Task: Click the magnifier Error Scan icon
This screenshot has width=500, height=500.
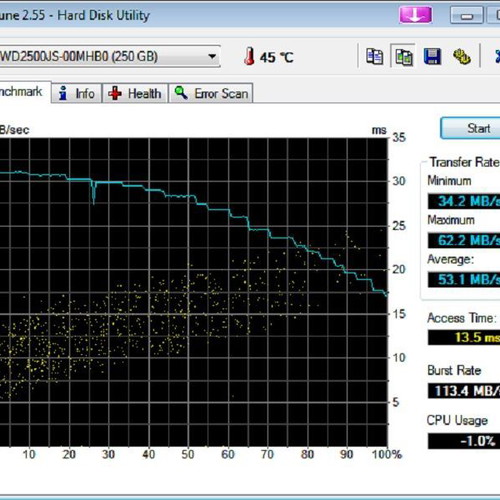Action: coord(181,93)
